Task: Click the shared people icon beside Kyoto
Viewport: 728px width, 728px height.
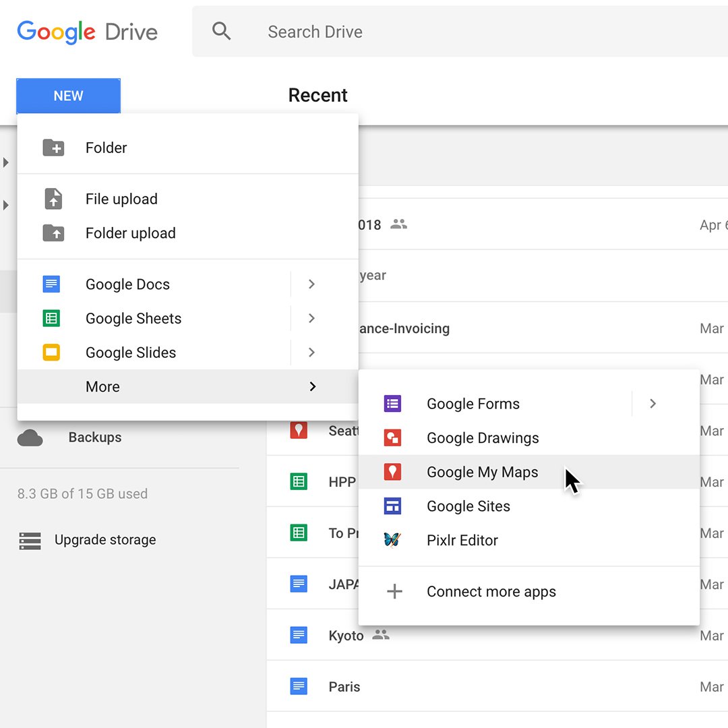Action: 381,634
